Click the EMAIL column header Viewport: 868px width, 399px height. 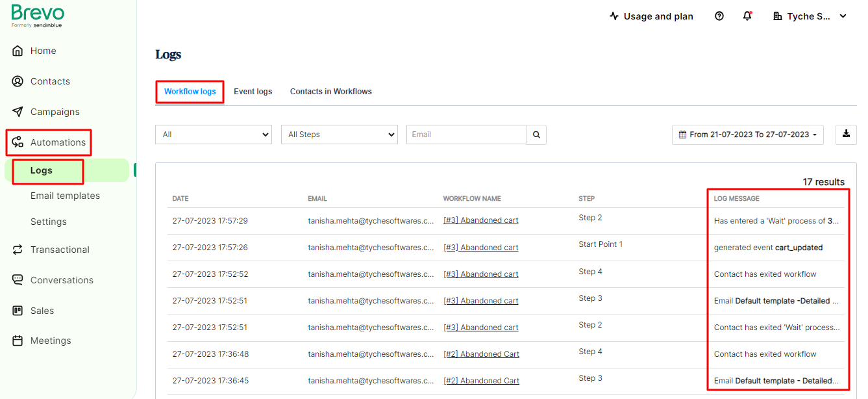[x=317, y=199]
